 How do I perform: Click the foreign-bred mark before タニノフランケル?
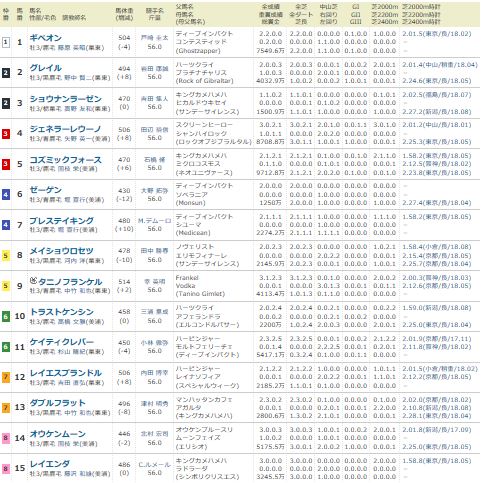(33, 281)
